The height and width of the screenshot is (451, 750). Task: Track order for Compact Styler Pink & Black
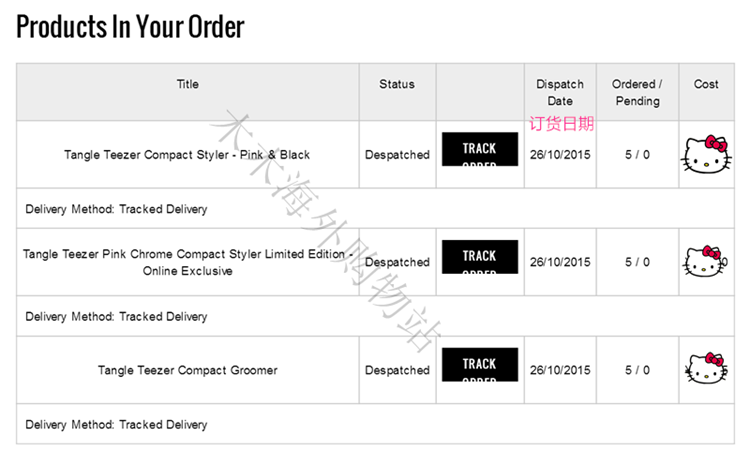[x=480, y=150]
